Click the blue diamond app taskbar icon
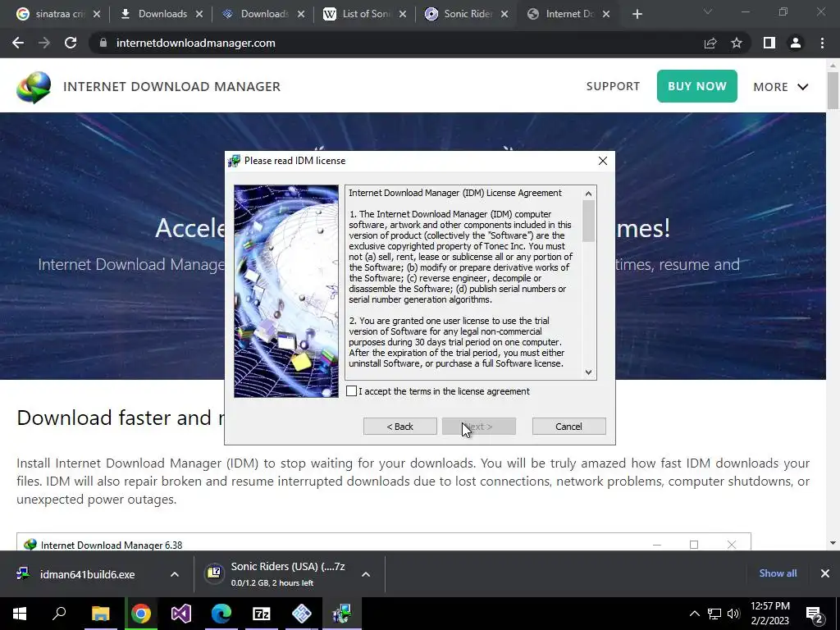 302,614
